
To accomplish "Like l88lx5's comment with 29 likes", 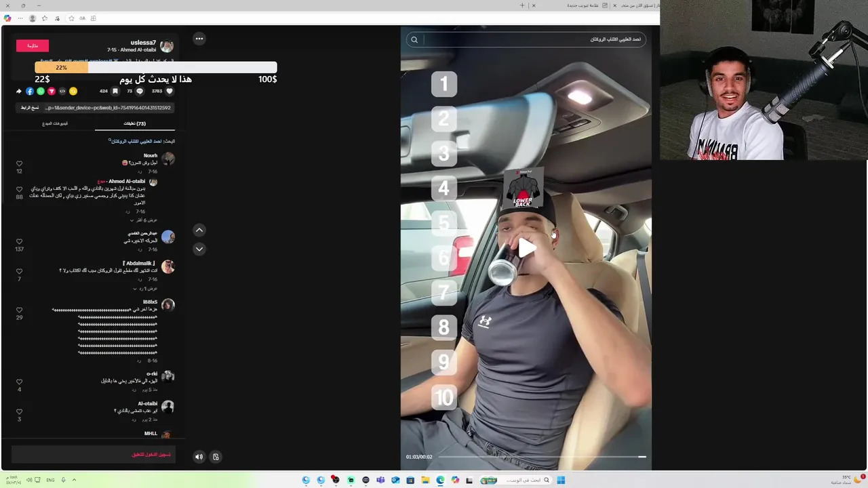I will (x=19, y=310).
